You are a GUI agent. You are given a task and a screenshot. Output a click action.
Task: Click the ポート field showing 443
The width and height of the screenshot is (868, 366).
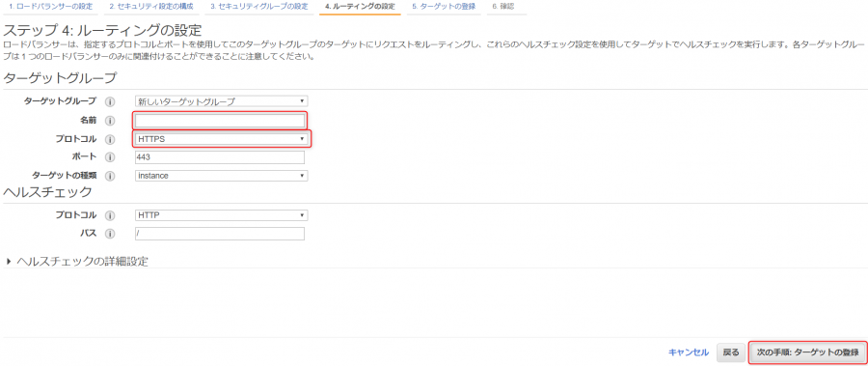pos(220,157)
